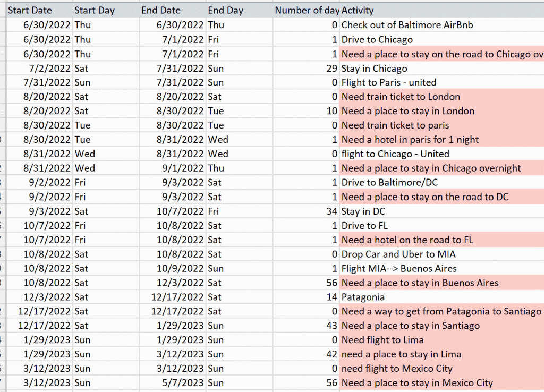
Task: Click the End Day header cell
Action: click(225, 10)
